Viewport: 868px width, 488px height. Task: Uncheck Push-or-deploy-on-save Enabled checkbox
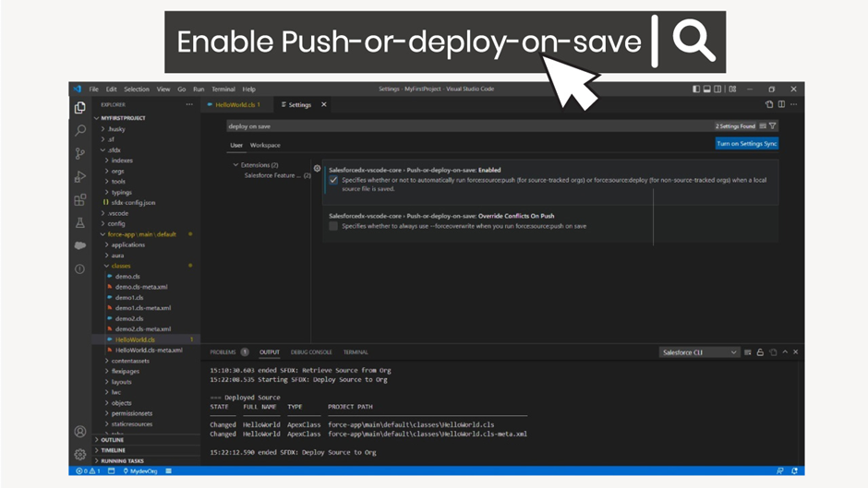coord(333,180)
